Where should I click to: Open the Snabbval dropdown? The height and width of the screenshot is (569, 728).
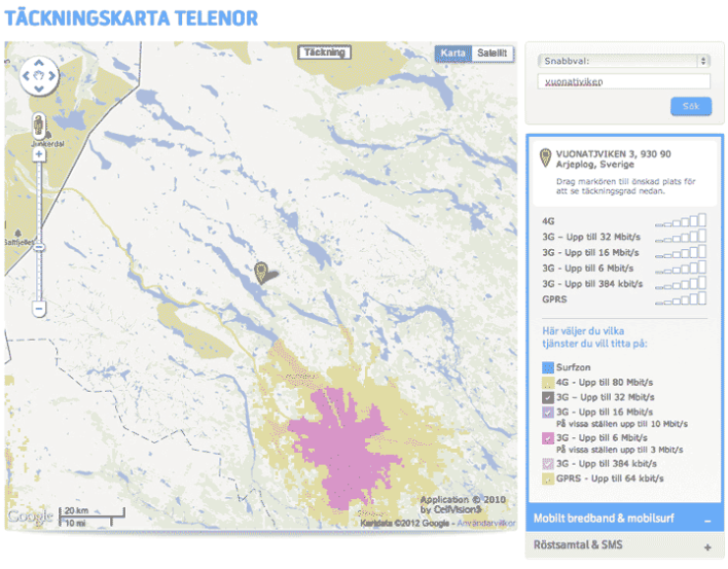624,61
